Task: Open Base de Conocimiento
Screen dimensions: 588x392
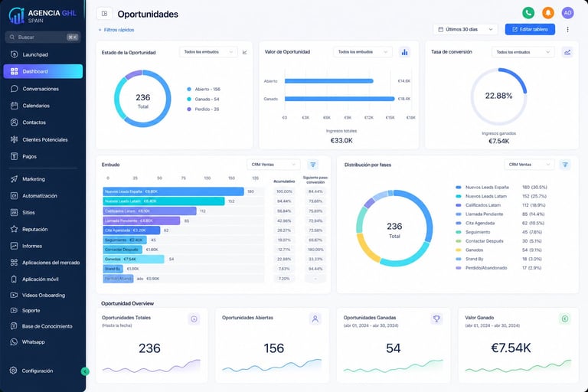Action: pos(43,326)
